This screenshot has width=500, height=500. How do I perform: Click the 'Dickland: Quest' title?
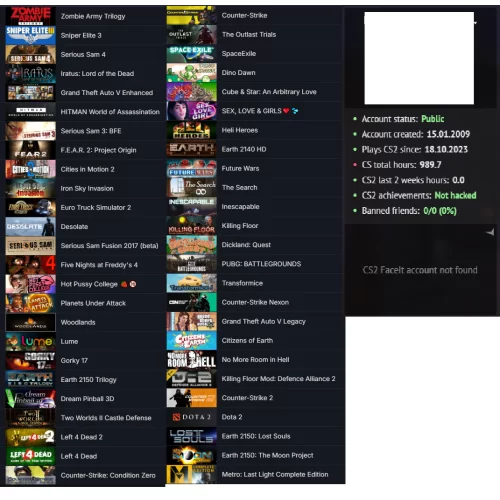(246, 245)
